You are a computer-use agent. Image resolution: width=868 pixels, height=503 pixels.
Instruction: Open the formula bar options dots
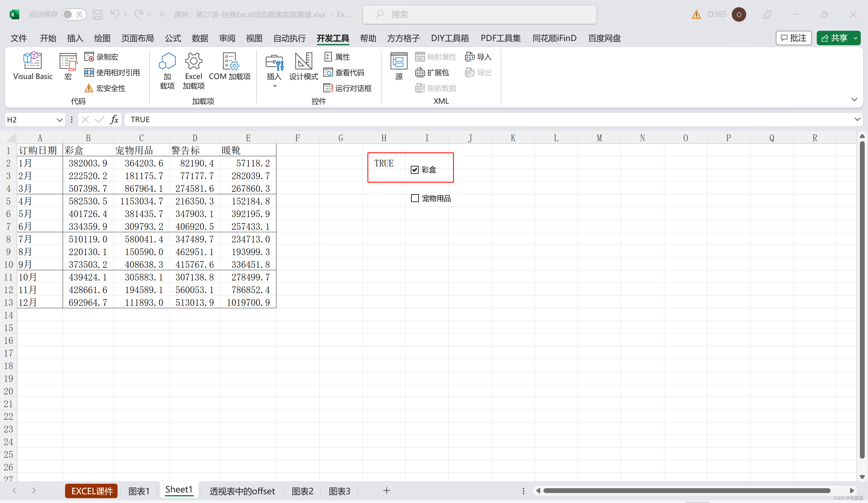(x=72, y=119)
